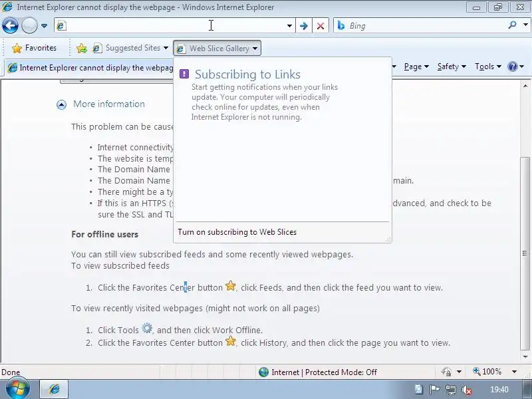Click the Internet Explorer taskbar button
This screenshot has width=532, height=399.
[55, 389]
